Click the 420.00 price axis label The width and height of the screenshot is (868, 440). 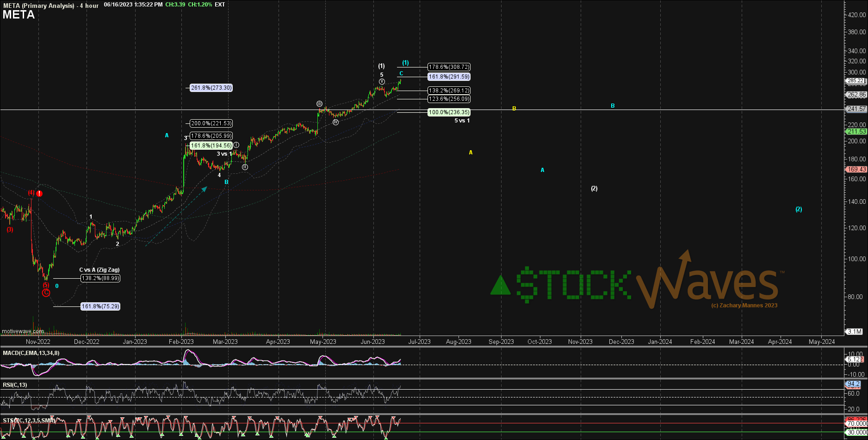[857, 15]
